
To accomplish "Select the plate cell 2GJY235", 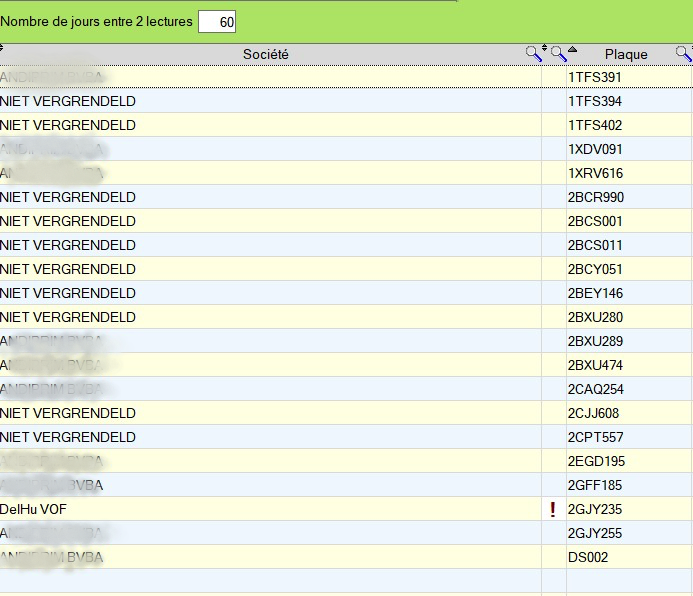I will pos(595,509).
